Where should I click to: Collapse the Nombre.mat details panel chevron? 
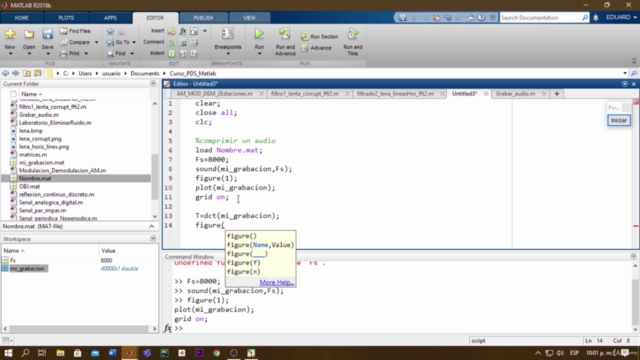tap(151, 226)
